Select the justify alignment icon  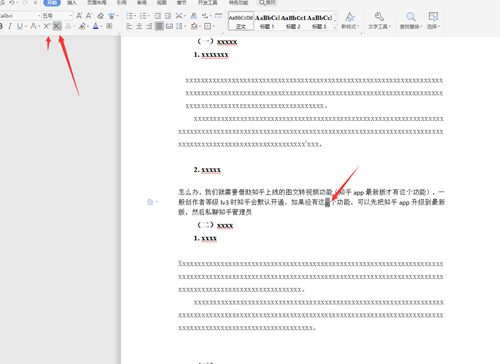click(159, 26)
